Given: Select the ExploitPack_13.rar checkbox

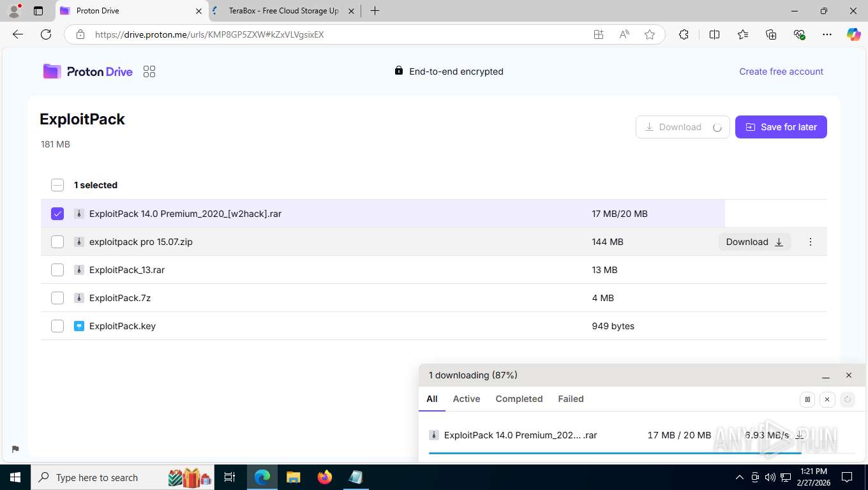Looking at the screenshot, I should [57, 270].
